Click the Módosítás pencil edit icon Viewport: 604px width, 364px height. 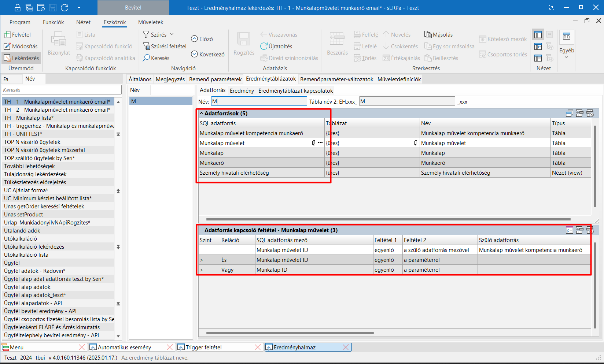tap(7, 47)
